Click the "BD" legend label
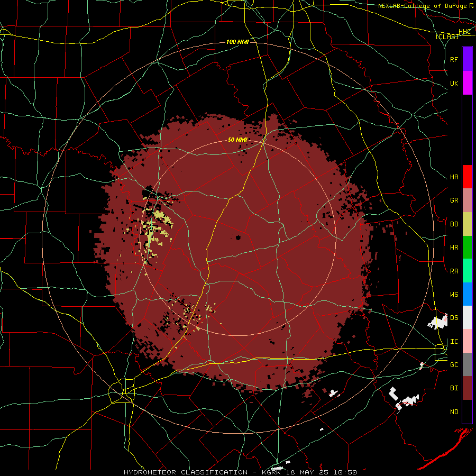476x476 pixels. click(x=454, y=224)
